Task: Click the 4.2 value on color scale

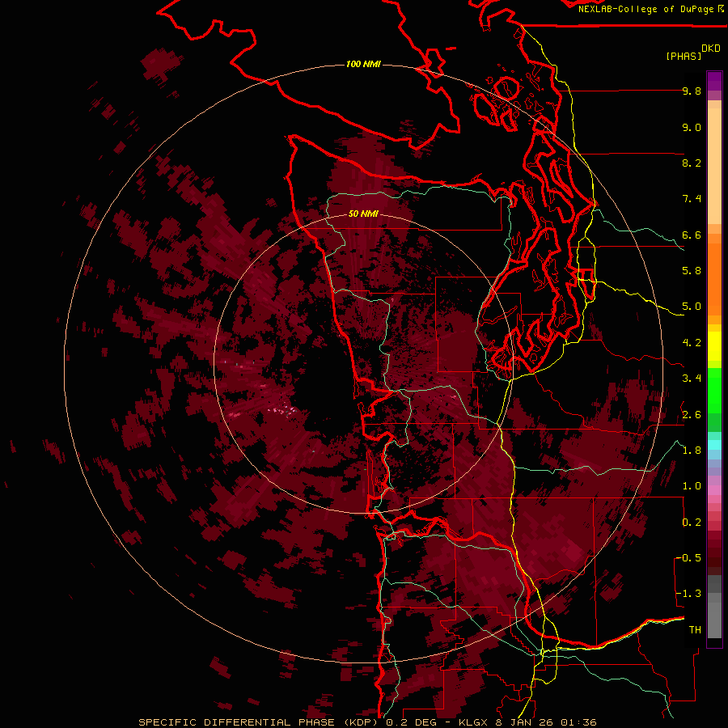Action: 692,343
